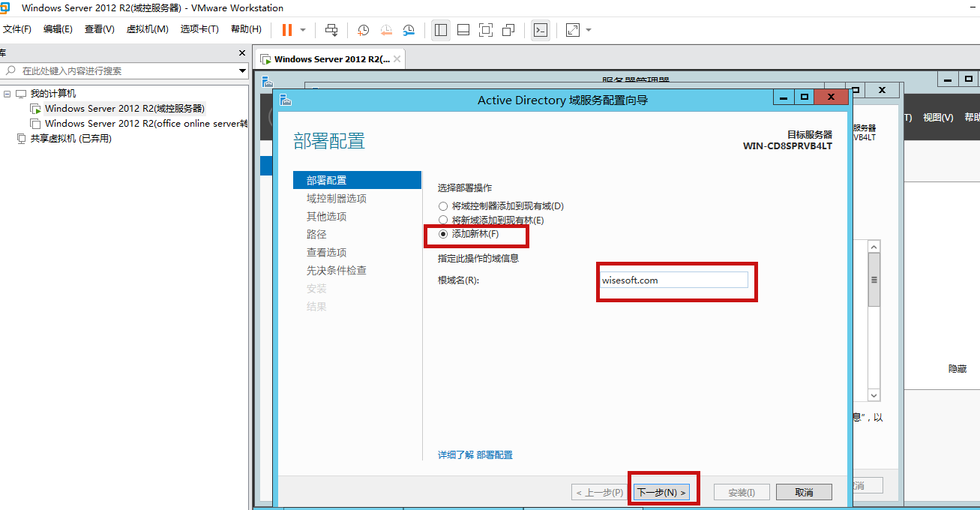Click 隐藏 in Server Manager window
This screenshot has width=980, height=510.
point(958,369)
